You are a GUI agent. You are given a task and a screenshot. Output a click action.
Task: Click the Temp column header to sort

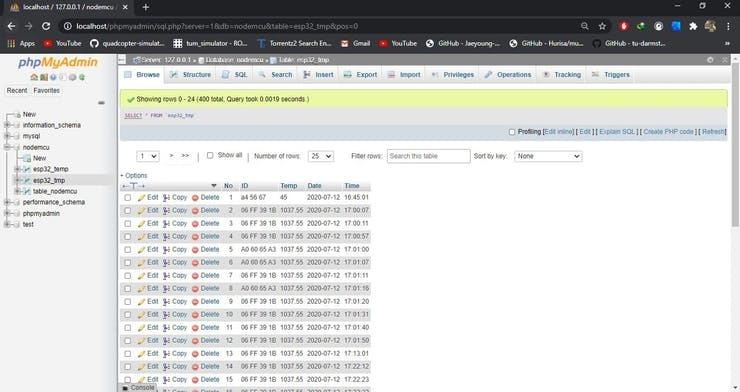coord(288,186)
